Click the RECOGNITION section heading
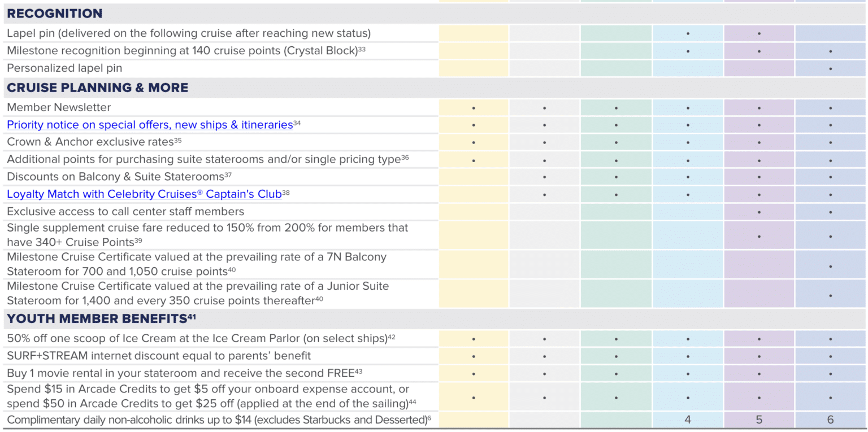The width and height of the screenshot is (868, 432). [x=55, y=14]
